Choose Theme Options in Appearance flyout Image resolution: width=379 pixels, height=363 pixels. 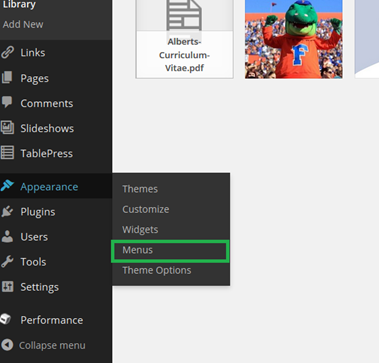157,270
